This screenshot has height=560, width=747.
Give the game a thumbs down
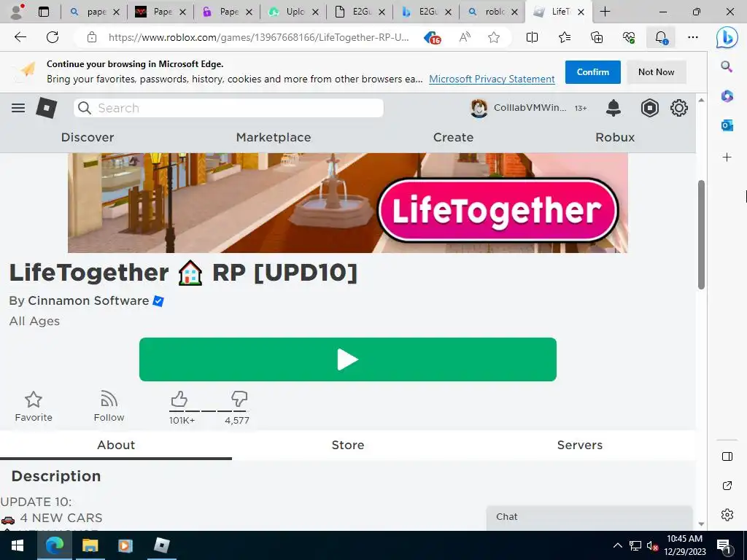click(x=239, y=400)
